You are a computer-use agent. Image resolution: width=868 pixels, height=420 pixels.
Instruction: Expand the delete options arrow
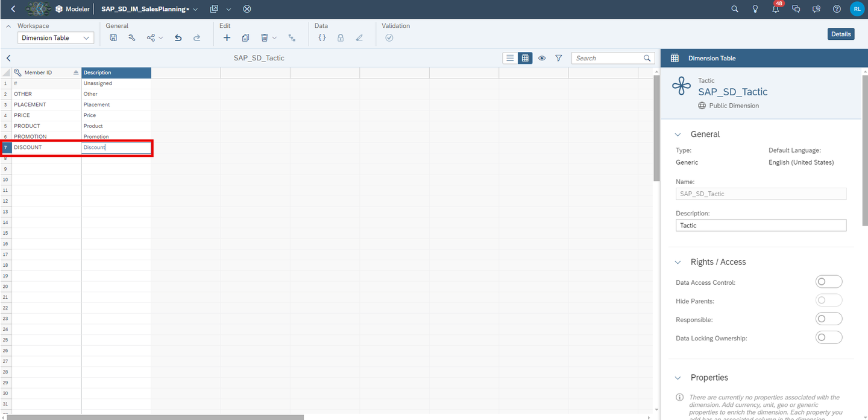pyautogui.click(x=274, y=38)
